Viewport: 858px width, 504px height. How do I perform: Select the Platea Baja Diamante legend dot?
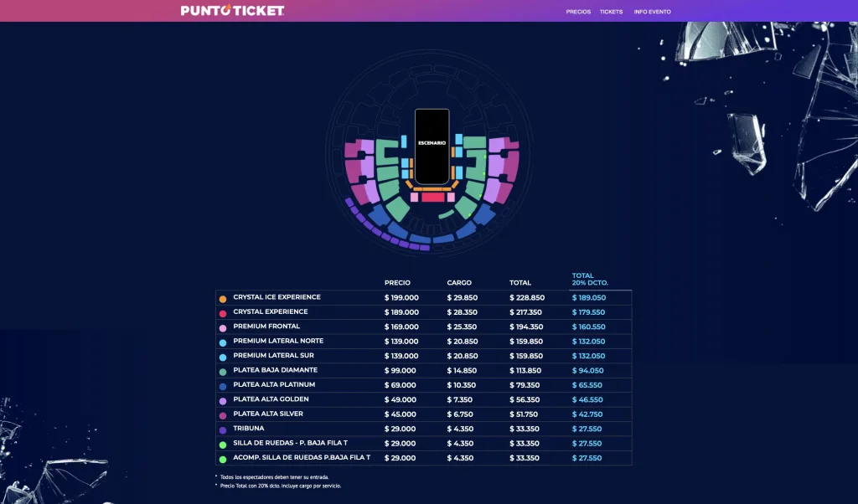pos(223,372)
